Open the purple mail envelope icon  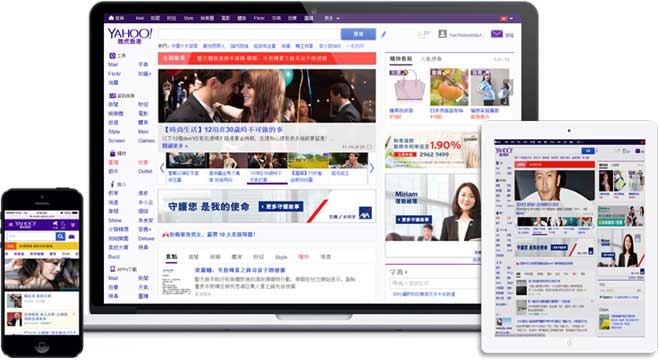click(x=497, y=34)
